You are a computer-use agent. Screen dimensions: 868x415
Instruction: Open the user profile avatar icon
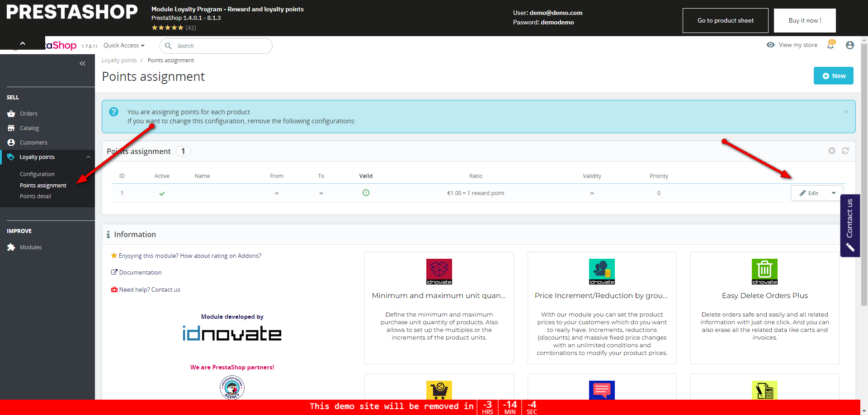[x=850, y=45]
